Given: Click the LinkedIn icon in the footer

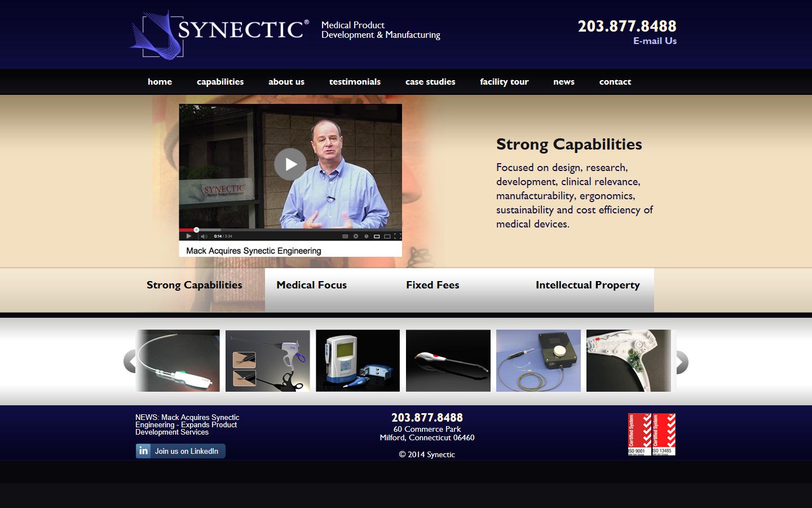Looking at the screenshot, I should click(144, 451).
